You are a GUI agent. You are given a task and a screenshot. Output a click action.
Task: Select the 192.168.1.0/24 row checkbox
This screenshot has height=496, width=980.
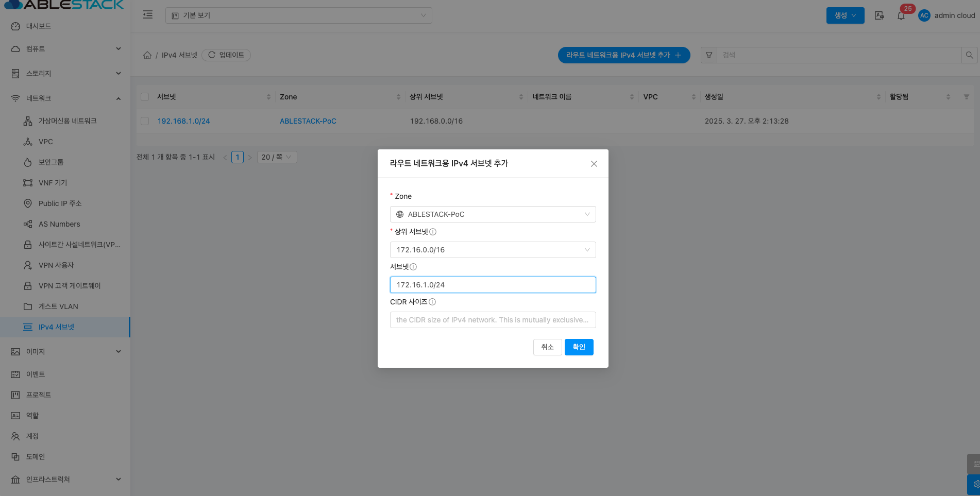point(145,121)
